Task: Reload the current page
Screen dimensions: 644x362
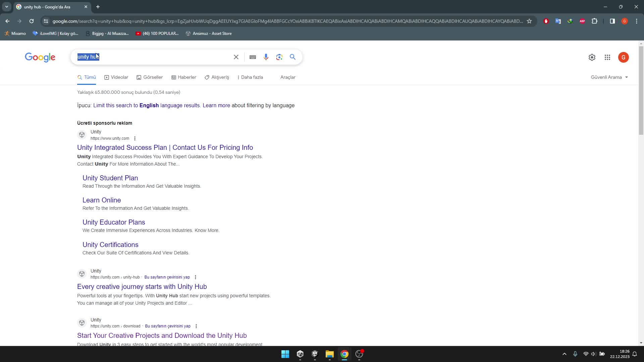Action: point(32,21)
